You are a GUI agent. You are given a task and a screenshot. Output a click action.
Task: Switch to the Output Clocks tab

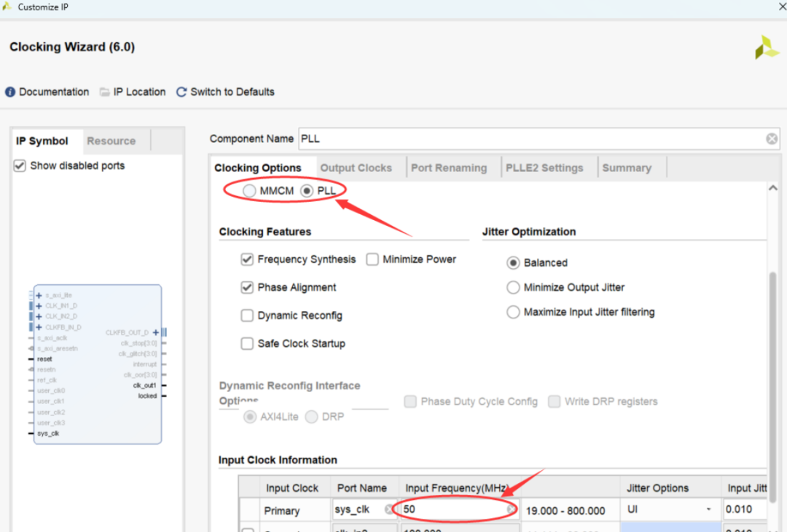[356, 168]
